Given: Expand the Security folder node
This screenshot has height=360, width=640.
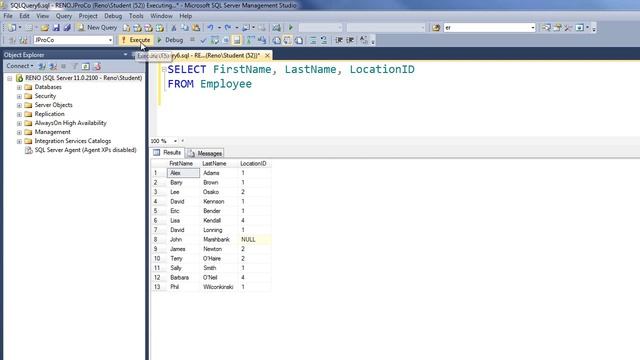Looking at the screenshot, I should point(19,96).
